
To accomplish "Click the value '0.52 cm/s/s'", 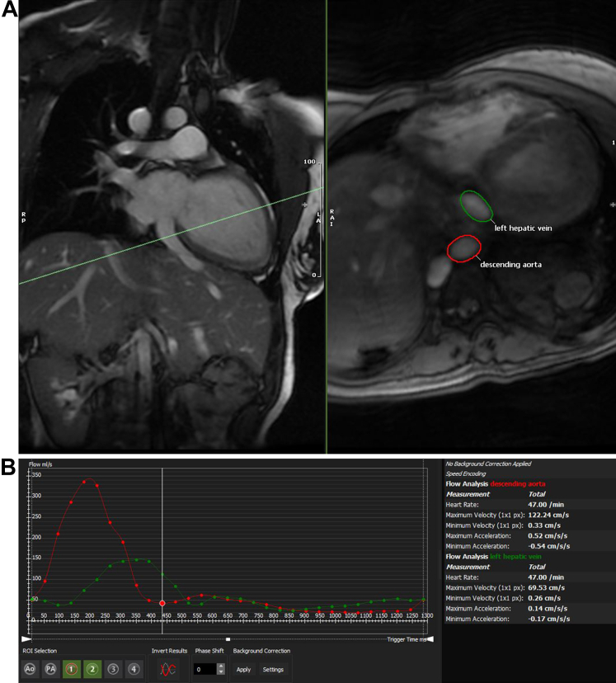I will 548,536.
